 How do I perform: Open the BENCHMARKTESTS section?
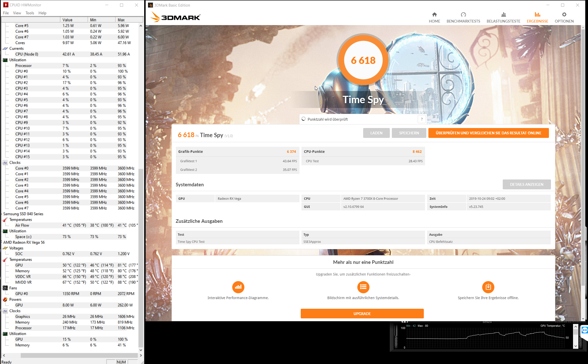(463, 17)
